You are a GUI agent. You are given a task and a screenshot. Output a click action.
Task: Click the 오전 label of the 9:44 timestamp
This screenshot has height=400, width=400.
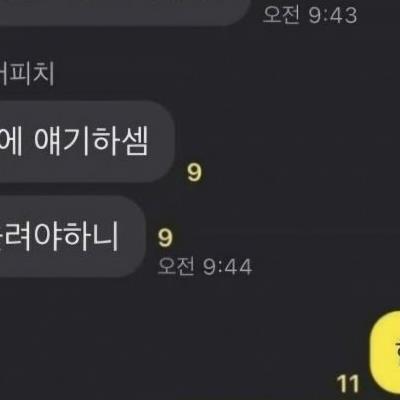[x=176, y=266]
